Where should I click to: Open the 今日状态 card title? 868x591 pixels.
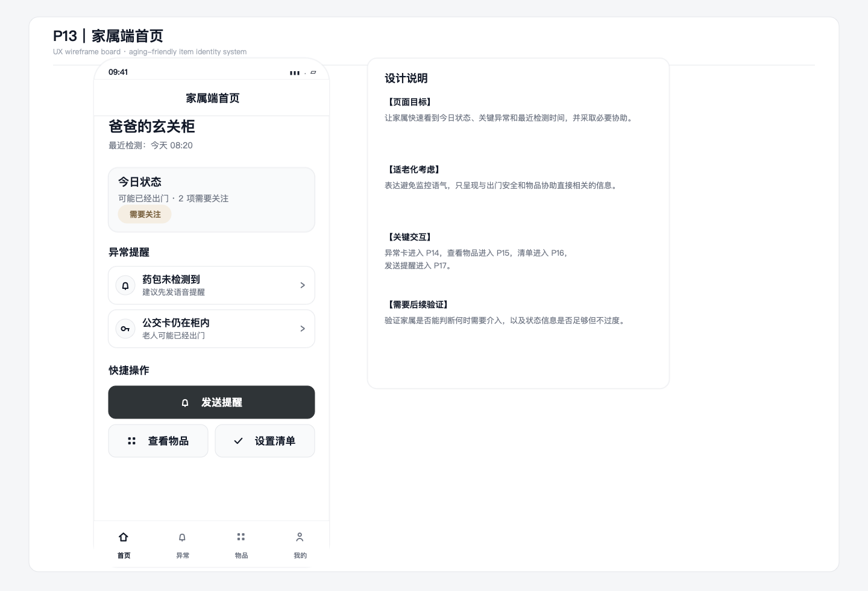point(140,182)
